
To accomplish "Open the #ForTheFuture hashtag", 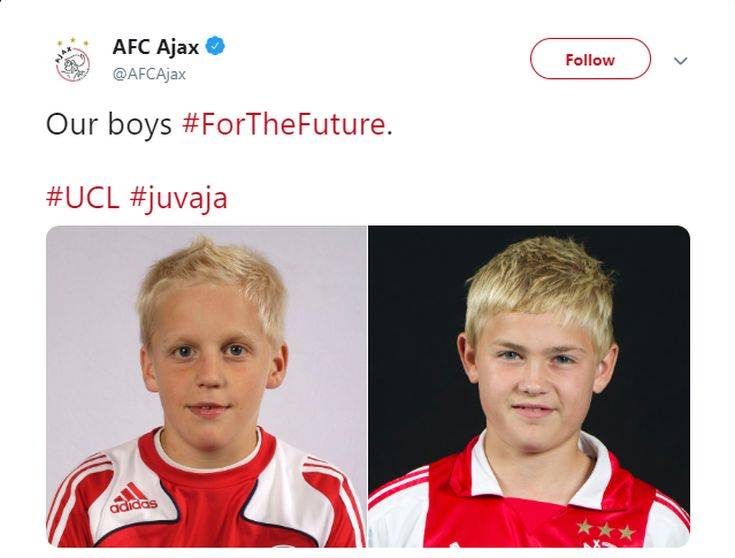I will [284, 125].
